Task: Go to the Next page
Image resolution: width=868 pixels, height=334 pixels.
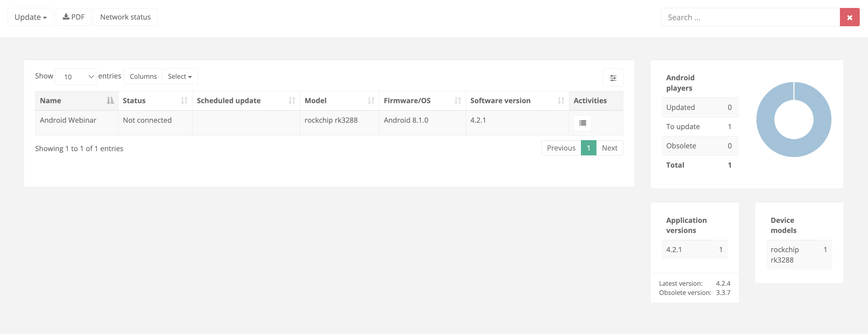Action: click(609, 148)
